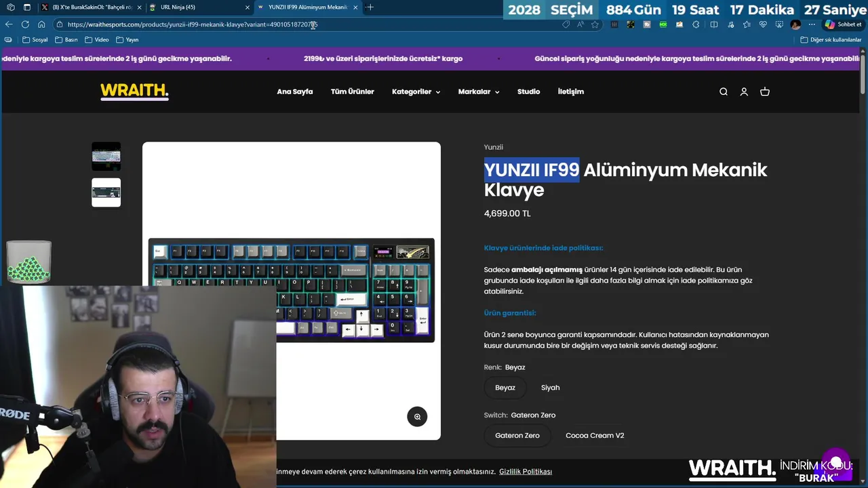Open browser essentials heart icon
The width and height of the screenshot is (868, 488).
tap(763, 24)
